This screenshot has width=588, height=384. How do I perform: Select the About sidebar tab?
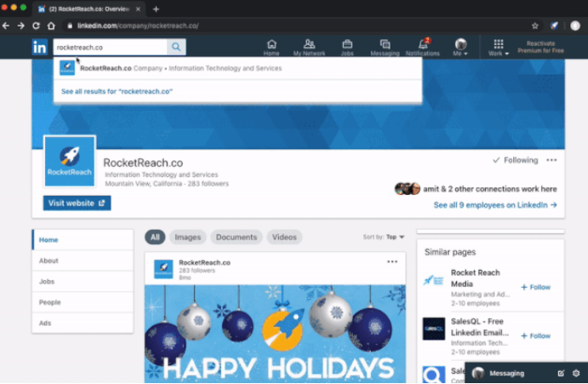83,261
